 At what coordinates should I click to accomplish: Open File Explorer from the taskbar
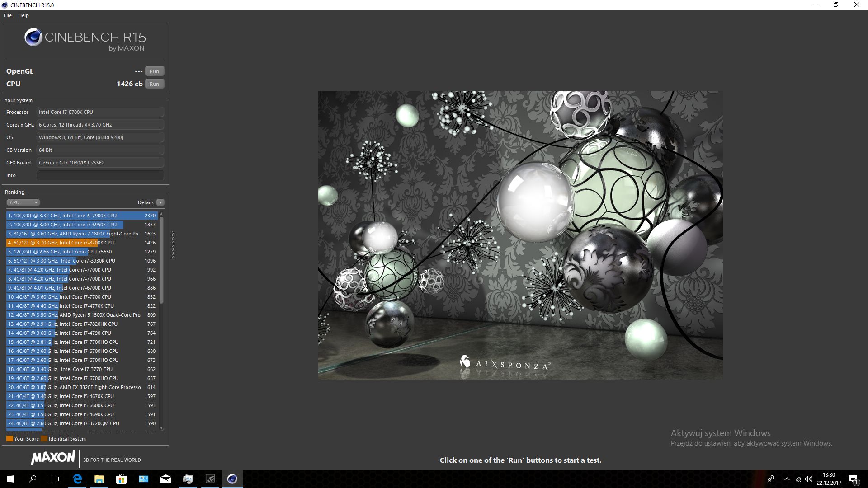coord(99,479)
